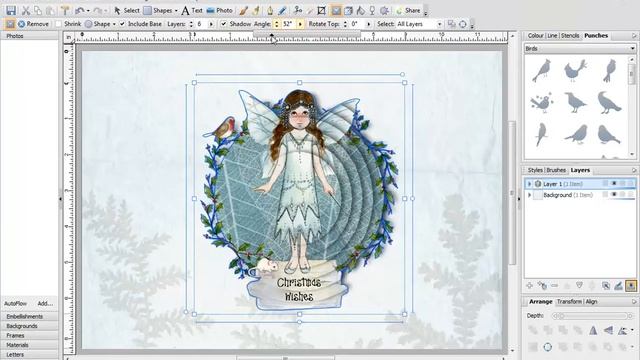Toggle visibility eye of Background layer

coord(613,195)
